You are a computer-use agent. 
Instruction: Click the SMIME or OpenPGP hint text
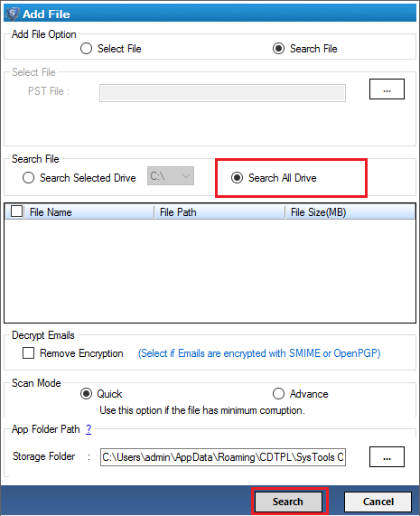click(x=259, y=353)
